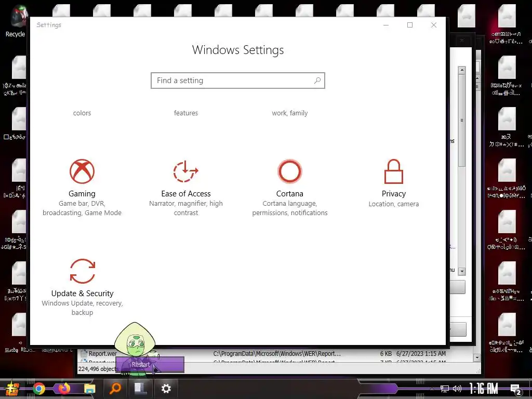Click the 'Location, camera' description

(394, 204)
